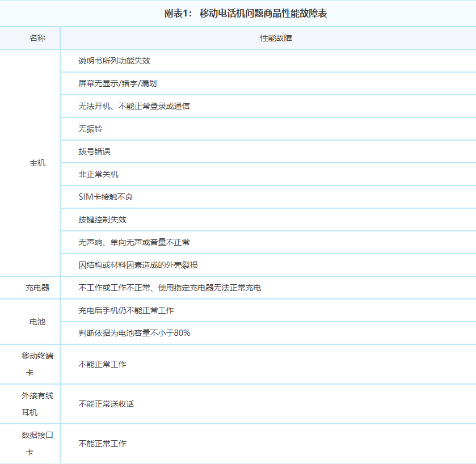Click the 按键控制失效 fault row
Viewport: 476px width, 464px height.
click(x=95, y=220)
